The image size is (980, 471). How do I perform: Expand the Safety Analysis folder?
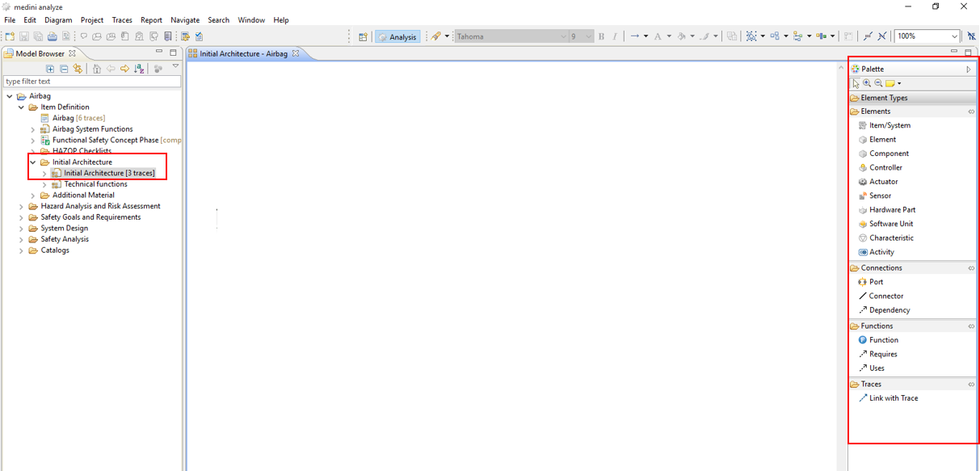(22, 239)
